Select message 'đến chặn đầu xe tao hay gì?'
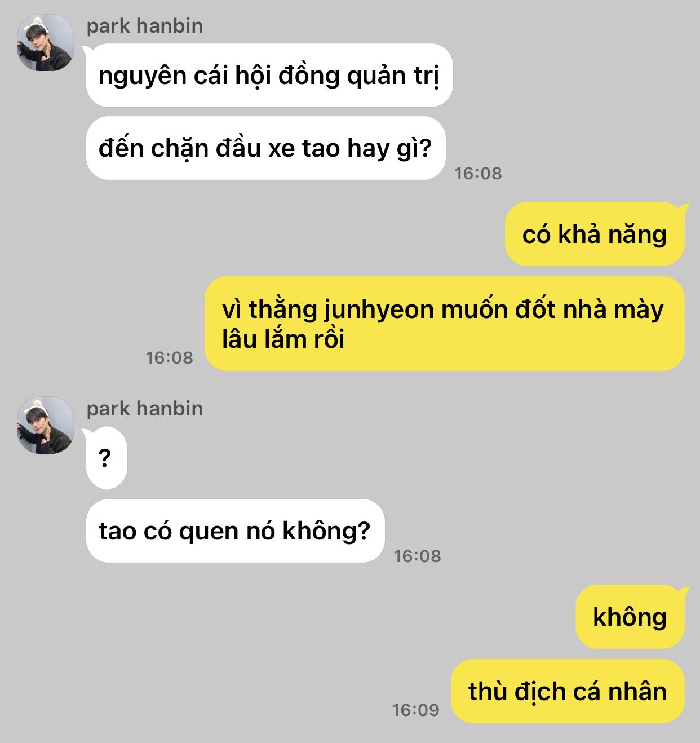Screen dimensions: 700x743 point(266,148)
